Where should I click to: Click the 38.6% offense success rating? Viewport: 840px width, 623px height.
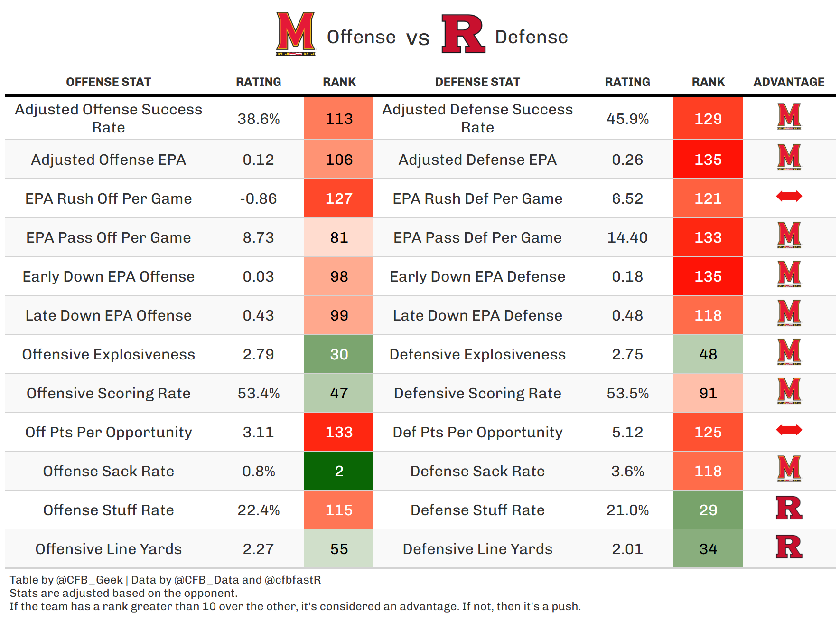(x=259, y=119)
